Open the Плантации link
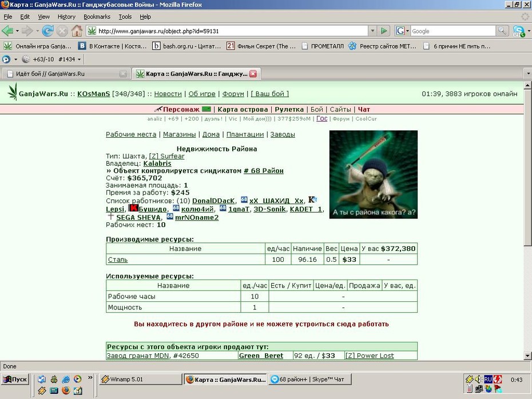This screenshot has width=532, height=399. (x=245, y=134)
